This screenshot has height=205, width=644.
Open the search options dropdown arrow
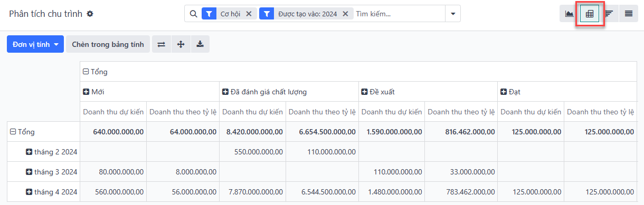tap(453, 14)
